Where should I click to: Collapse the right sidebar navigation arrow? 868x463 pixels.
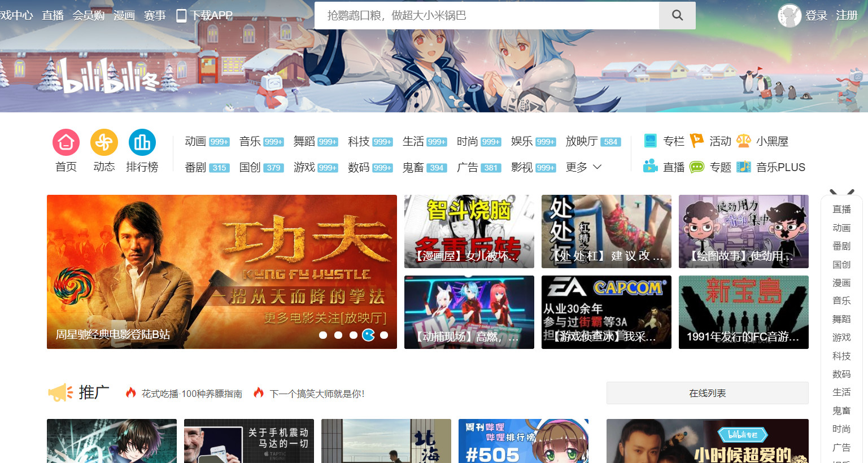pyautogui.click(x=841, y=193)
